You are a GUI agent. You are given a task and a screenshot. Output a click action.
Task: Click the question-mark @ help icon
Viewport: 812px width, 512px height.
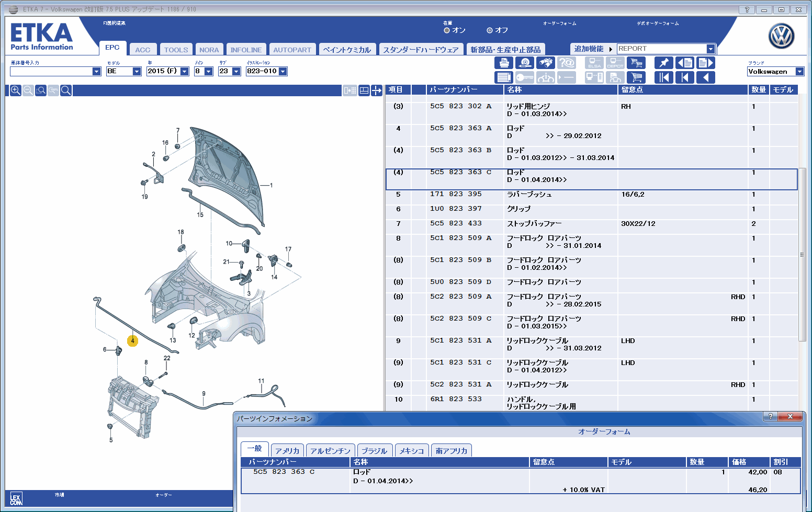point(566,63)
